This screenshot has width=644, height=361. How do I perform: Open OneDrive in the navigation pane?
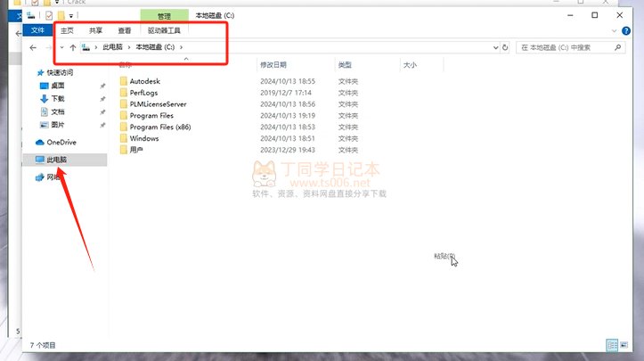click(x=61, y=143)
